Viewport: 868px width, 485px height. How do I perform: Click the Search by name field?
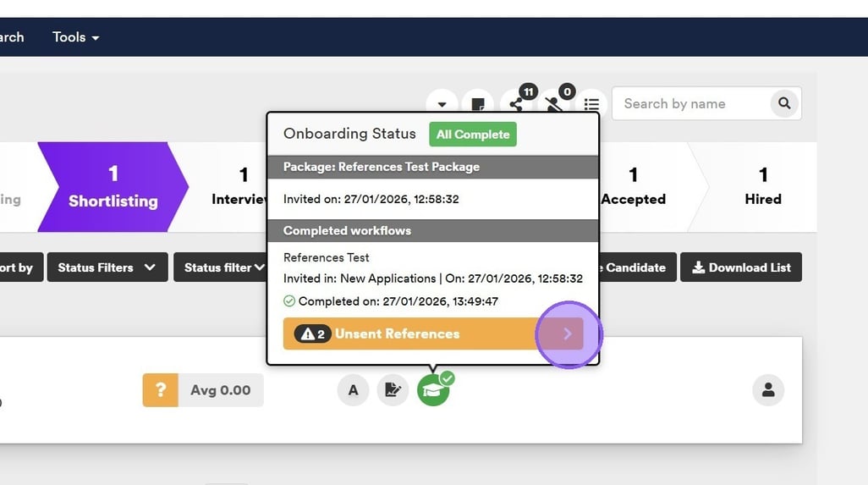689,103
